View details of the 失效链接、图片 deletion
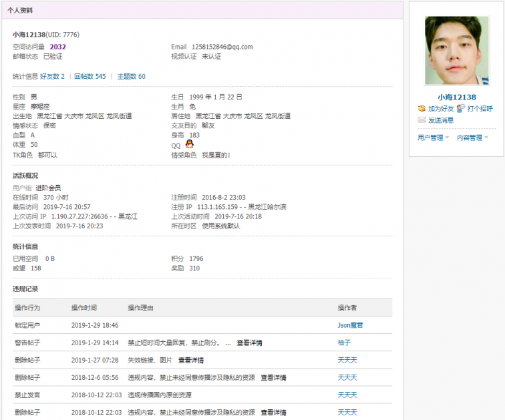 pos(190,360)
